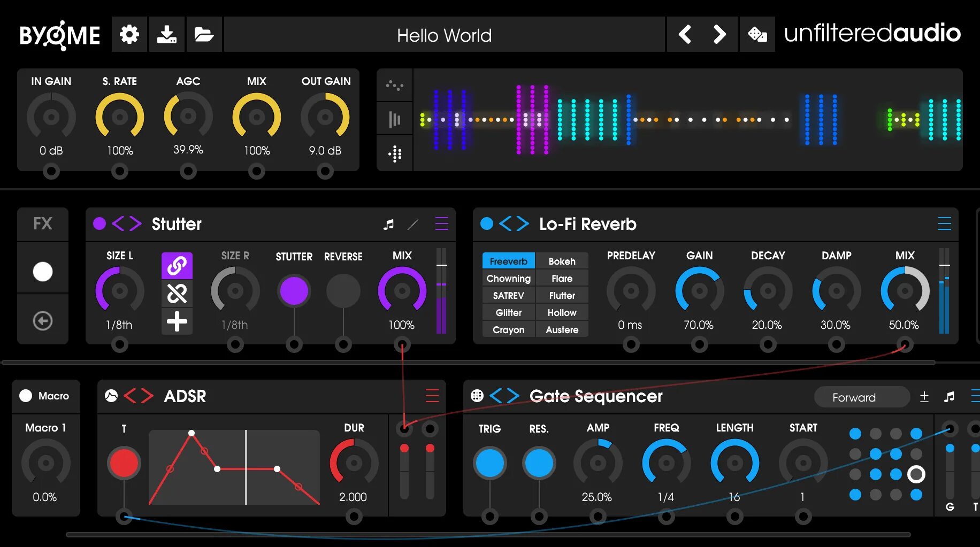Select the Hollow reverb algorithm
The width and height of the screenshot is (980, 547).
point(562,312)
